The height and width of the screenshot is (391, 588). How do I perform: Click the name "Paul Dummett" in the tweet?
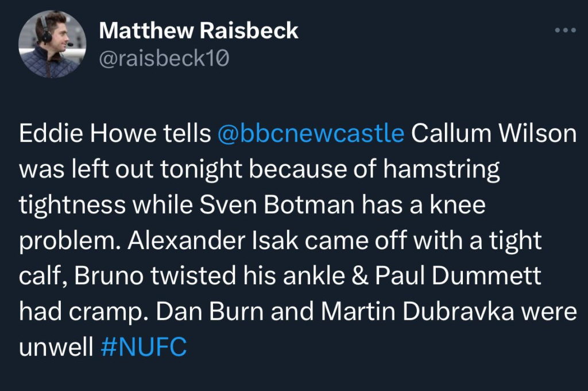click(x=458, y=276)
